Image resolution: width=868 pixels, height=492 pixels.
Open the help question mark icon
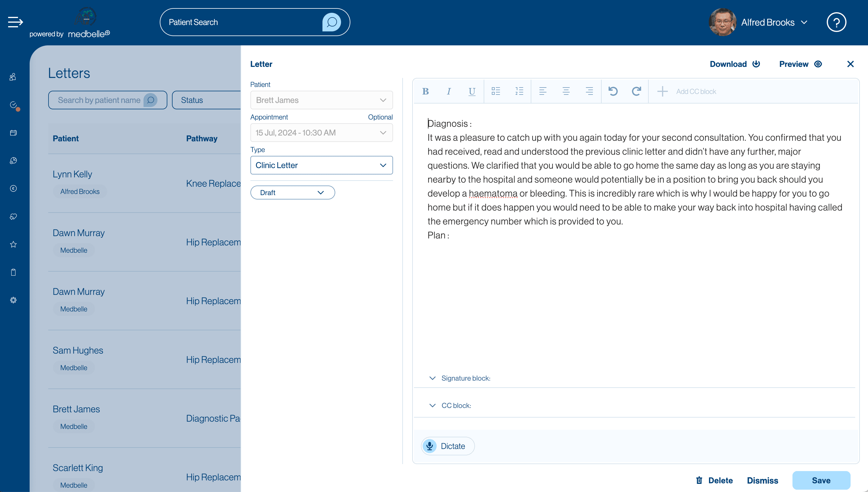click(x=836, y=22)
